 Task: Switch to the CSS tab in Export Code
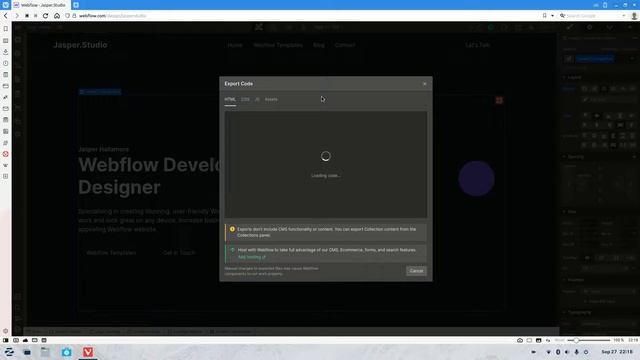[x=245, y=99]
